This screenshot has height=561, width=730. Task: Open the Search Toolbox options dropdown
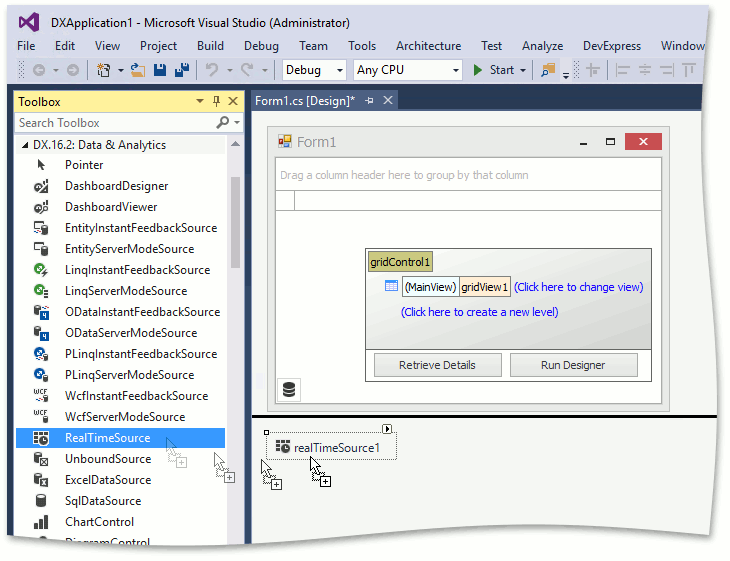pyautogui.click(x=237, y=122)
